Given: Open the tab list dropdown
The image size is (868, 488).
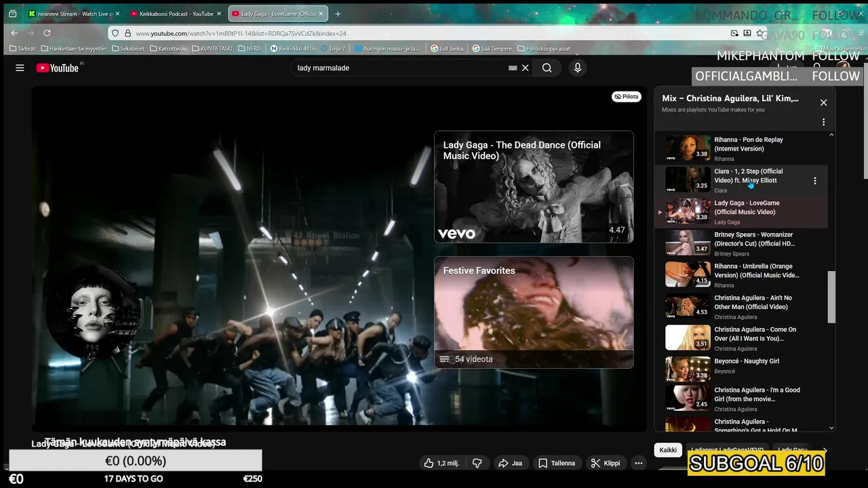Looking at the screenshot, I should click(x=12, y=14).
